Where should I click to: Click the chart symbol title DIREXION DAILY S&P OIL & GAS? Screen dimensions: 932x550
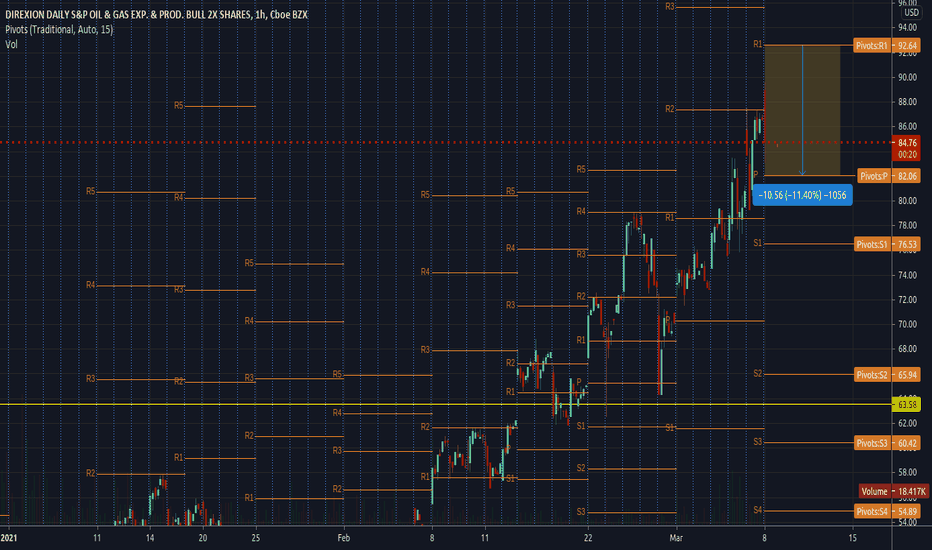[156, 14]
